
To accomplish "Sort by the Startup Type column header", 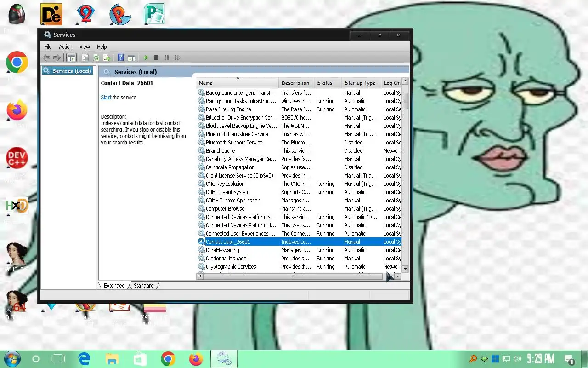I will click(x=361, y=83).
